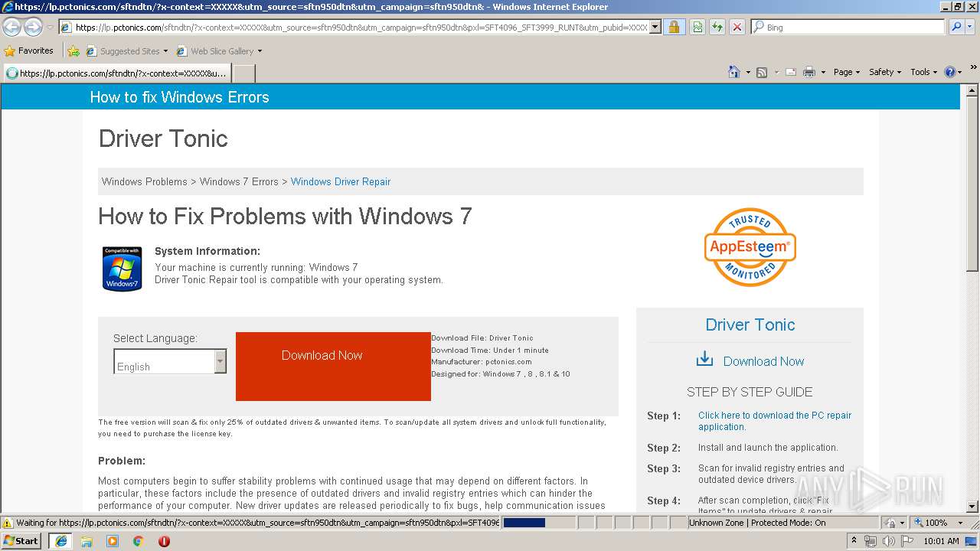Select the lp.pctonics.com browser tab
The width and height of the screenshot is (980, 551).
116,73
